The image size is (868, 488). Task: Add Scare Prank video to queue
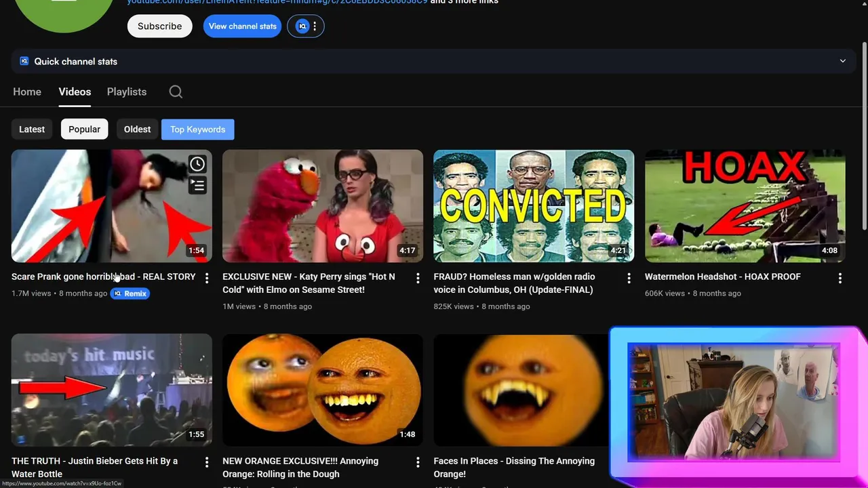pos(197,185)
